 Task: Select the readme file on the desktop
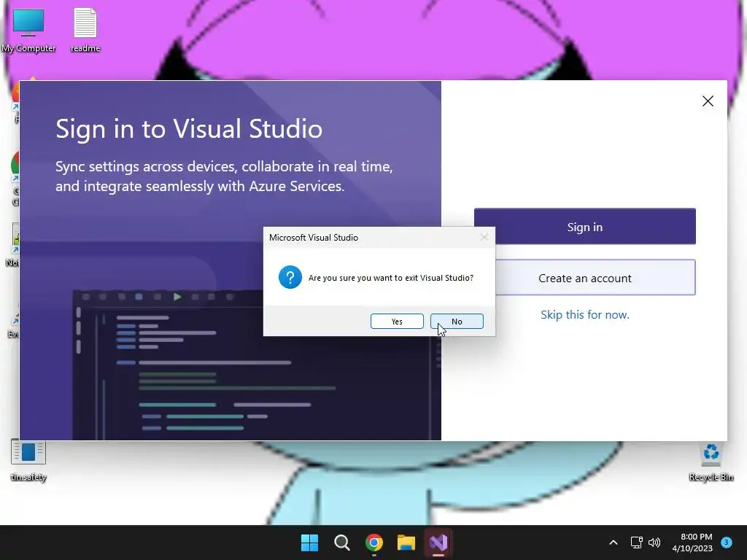click(85, 31)
